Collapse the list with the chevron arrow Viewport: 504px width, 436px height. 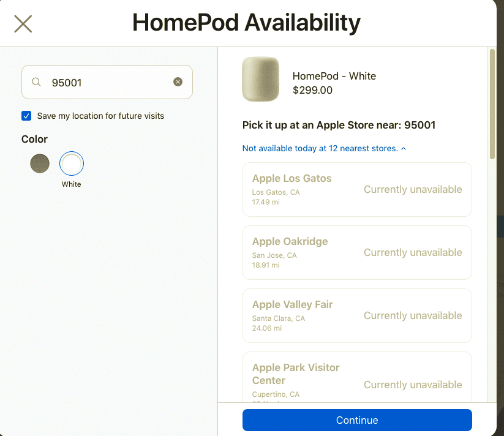point(404,149)
